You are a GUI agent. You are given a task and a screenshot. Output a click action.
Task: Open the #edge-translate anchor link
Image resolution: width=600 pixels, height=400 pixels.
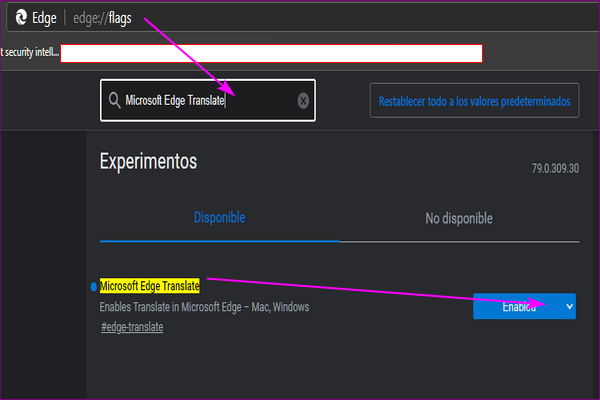(x=132, y=327)
